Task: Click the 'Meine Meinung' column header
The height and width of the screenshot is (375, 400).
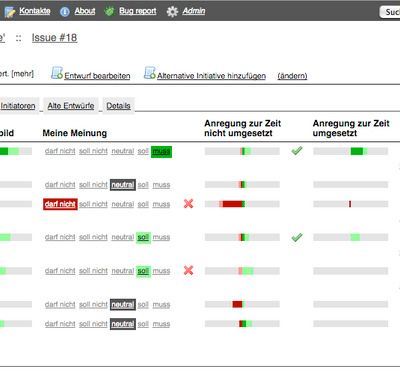Action: coord(75,133)
